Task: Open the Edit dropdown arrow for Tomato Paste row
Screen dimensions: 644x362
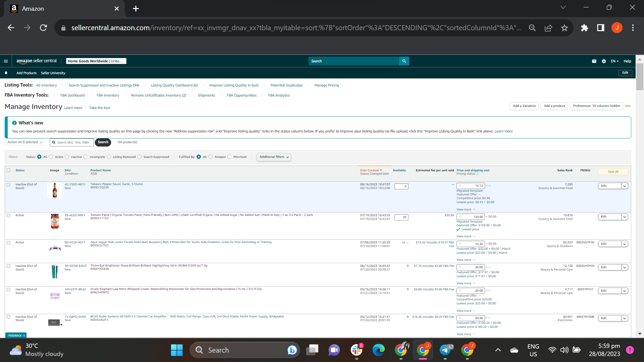Action: tap(625, 217)
